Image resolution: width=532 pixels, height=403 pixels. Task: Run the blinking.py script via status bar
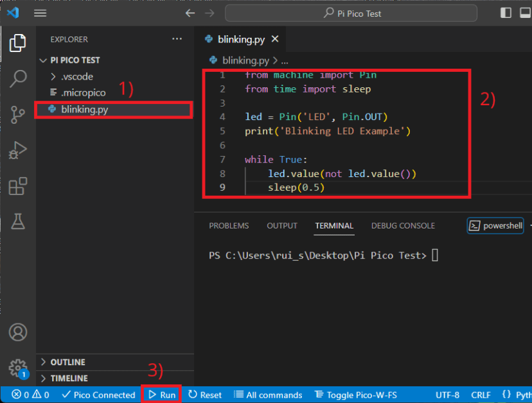[161, 395]
